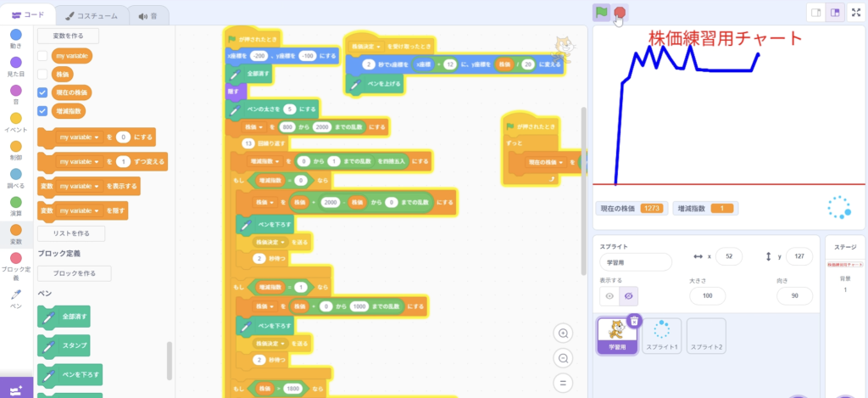
Task: Show the sprite with eye icon
Action: pyautogui.click(x=609, y=296)
